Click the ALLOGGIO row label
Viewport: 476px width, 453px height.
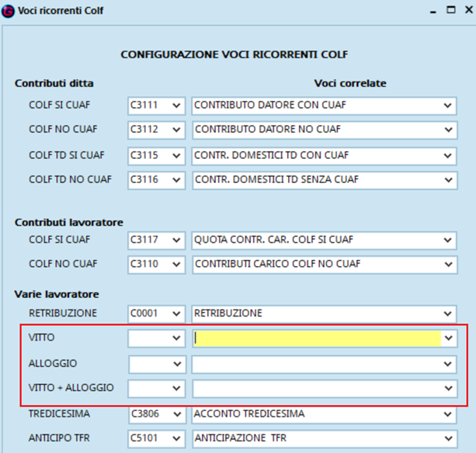click(x=53, y=363)
